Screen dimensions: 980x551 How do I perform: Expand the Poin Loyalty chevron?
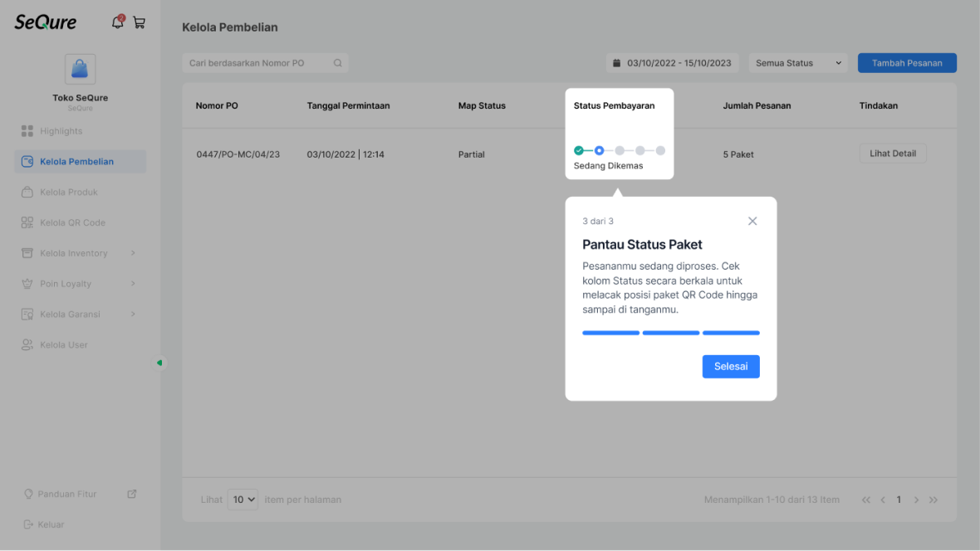pyautogui.click(x=133, y=284)
